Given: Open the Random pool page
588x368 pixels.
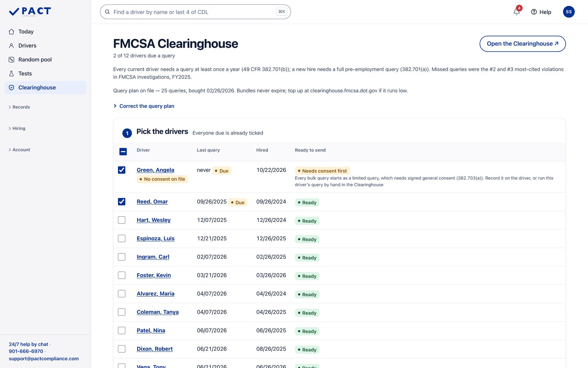Looking at the screenshot, I should (x=46, y=60).
